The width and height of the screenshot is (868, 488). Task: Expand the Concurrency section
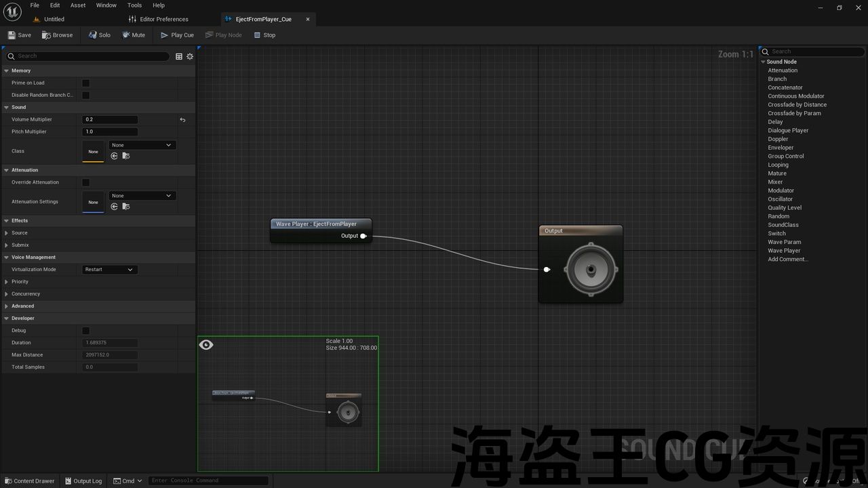coord(7,294)
